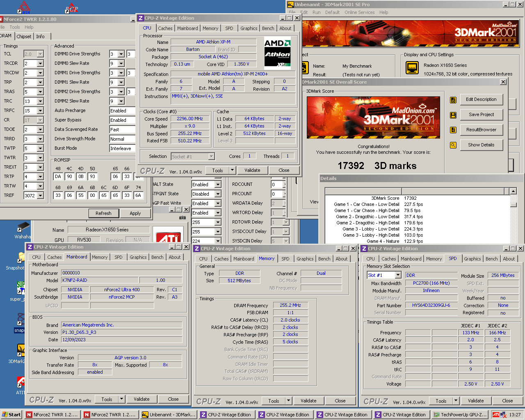This screenshot has height=420, width=525.
Task: Select the PCP desktop icon
Action: [x=72, y=8]
